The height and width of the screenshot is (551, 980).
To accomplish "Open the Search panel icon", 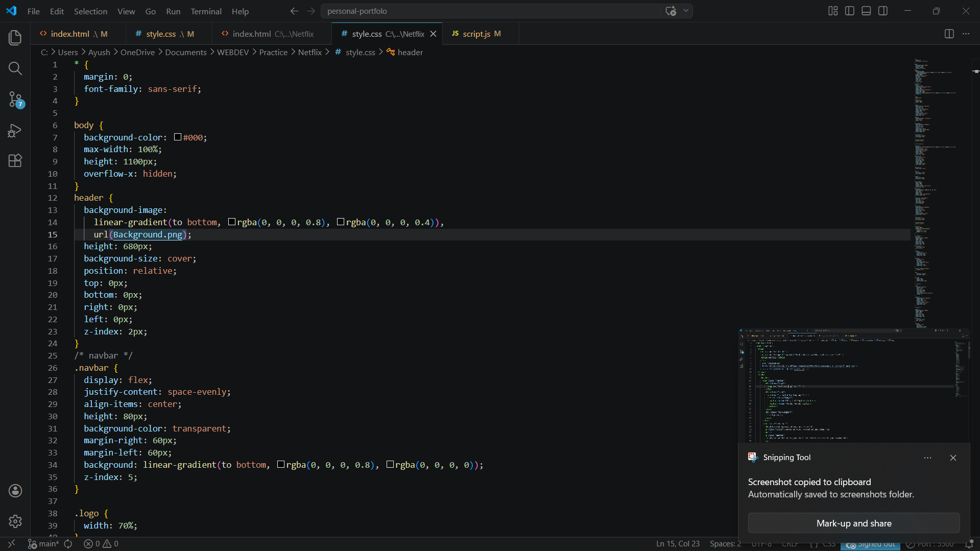I will point(15,68).
